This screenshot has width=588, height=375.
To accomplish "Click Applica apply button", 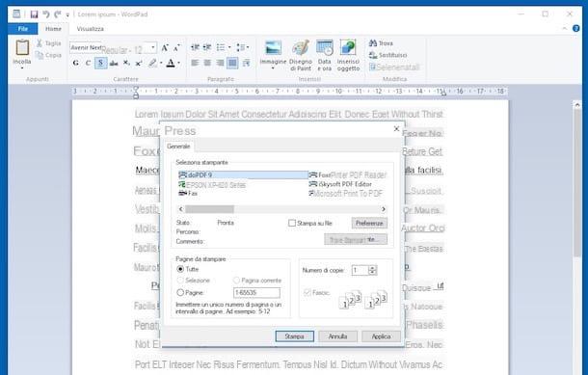I will click(x=382, y=336).
